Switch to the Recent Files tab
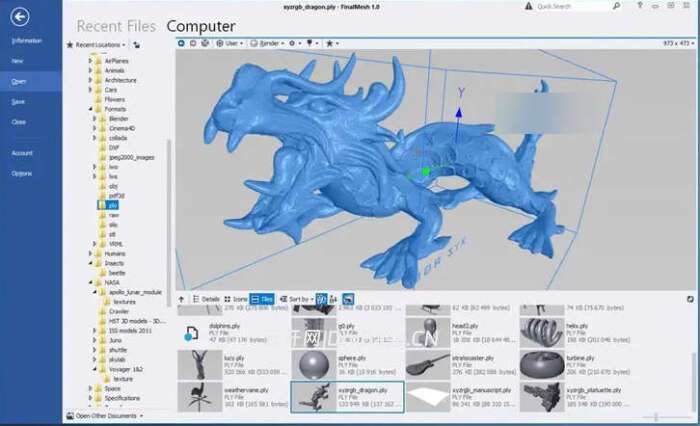Image resolution: width=700 pixels, height=426 pixels. pyautogui.click(x=116, y=26)
